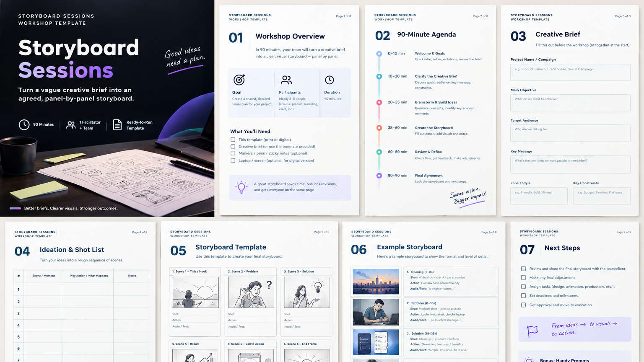Click the flag icon beside From ideas to visuals
The width and height of the screenshot is (644, 362).
(532, 331)
